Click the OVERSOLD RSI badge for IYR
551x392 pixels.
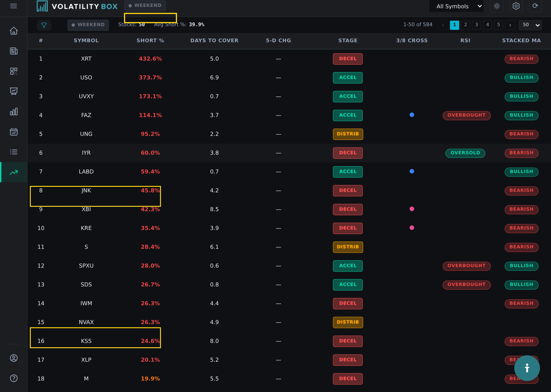465,153
